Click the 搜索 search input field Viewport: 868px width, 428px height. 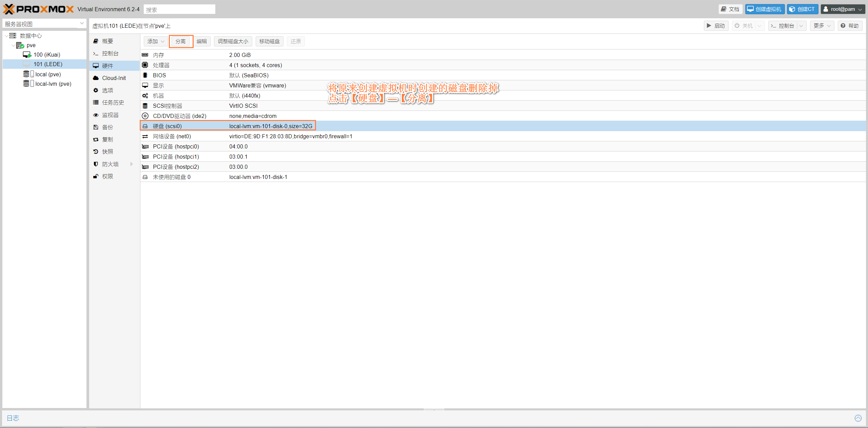179,9
